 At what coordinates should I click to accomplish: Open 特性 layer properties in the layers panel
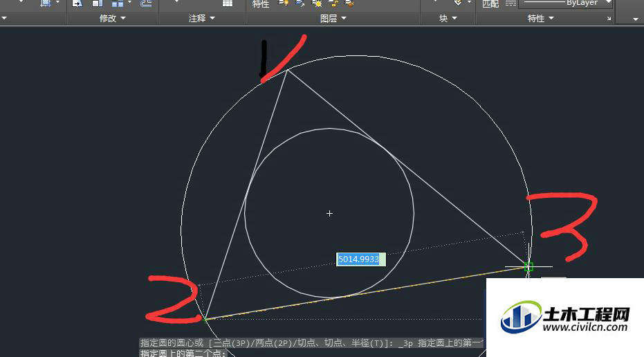261,3
